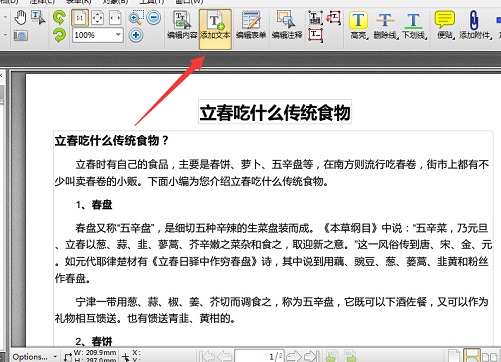Click the subheading 2、春饼
The image size is (501, 362).
(x=94, y=341)
